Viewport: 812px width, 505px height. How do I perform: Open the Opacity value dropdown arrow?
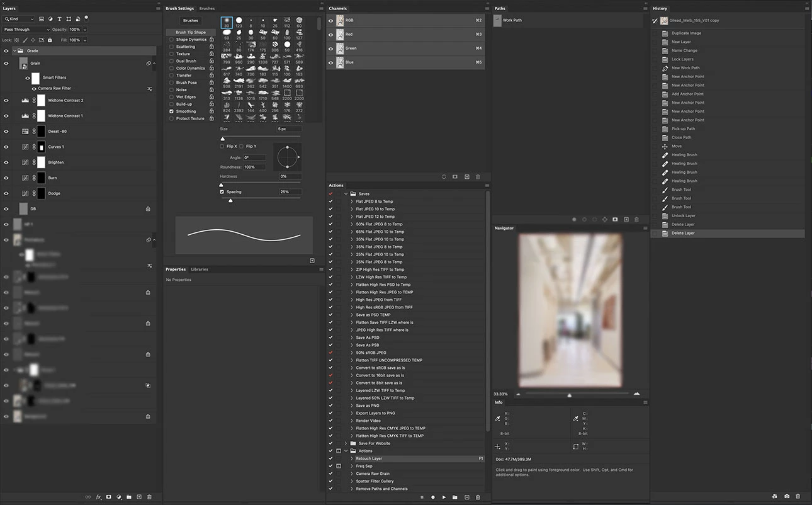click(85, 30)
